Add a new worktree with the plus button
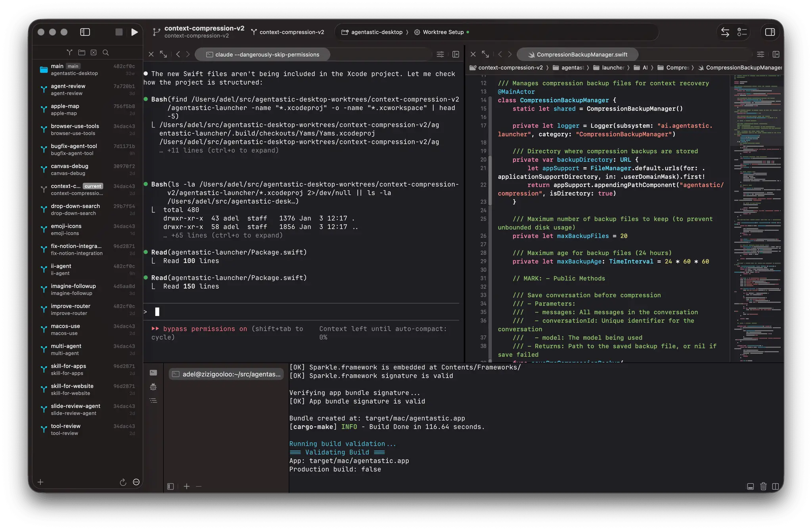 (x=40, y=482)
